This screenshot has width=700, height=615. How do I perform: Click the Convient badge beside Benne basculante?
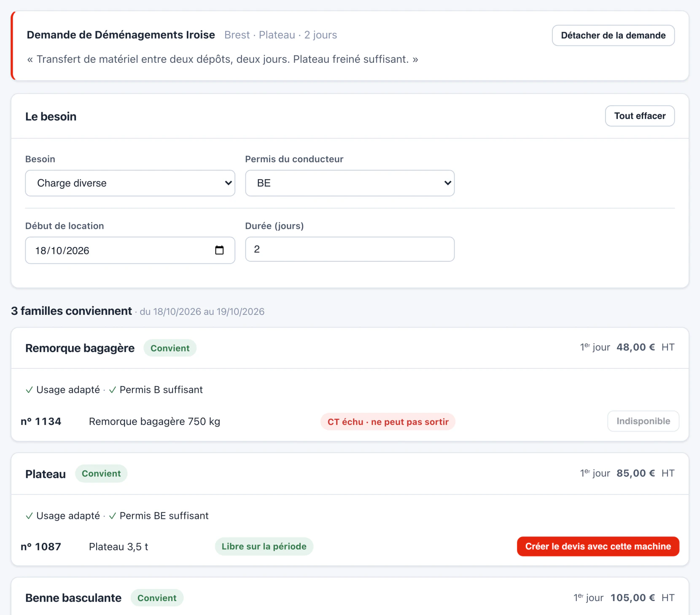coord(157,598)
